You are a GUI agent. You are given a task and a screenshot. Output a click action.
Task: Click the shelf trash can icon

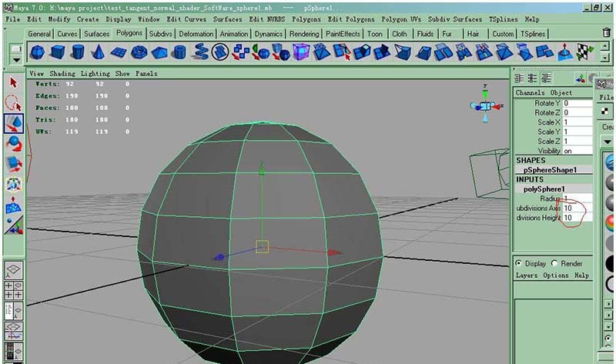[x=607, y=33]
